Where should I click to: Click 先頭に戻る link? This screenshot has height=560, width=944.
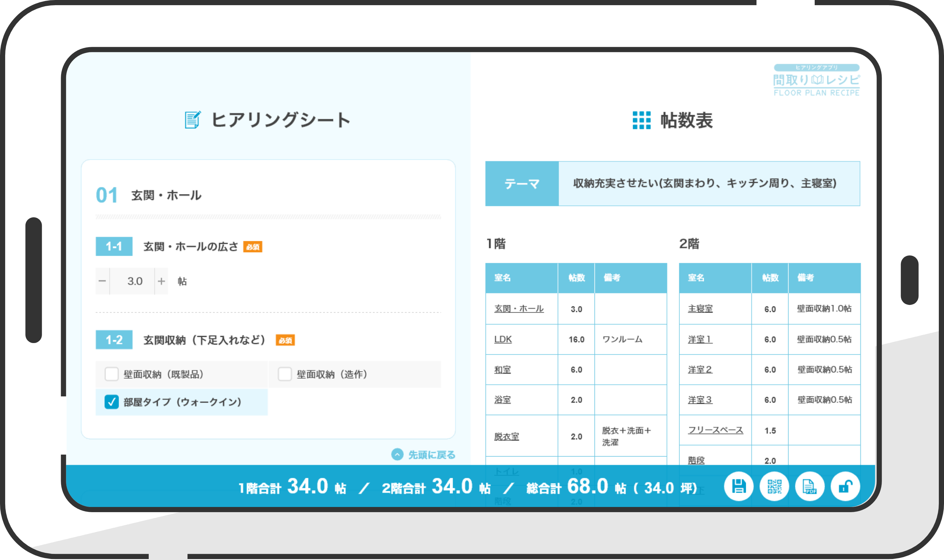tap(432, 455)
